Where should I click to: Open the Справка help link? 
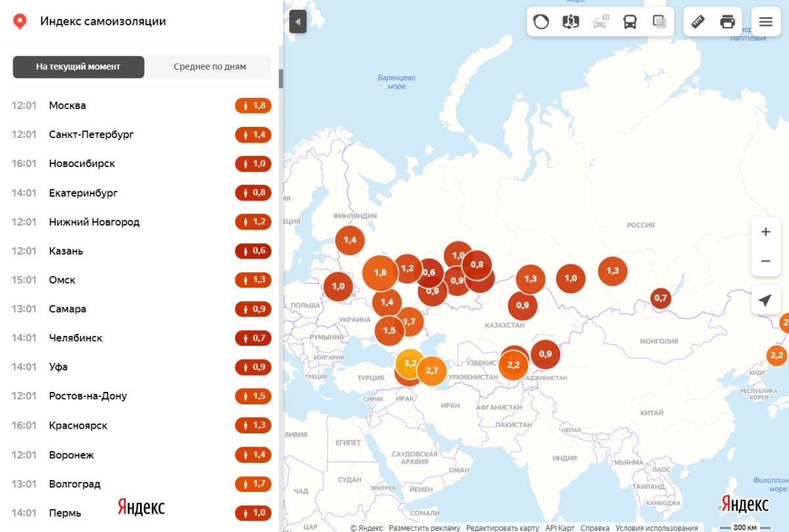click(x=597, y=527)
